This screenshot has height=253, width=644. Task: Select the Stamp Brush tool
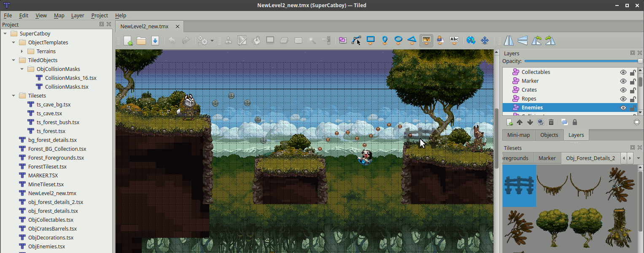tap(228, 40)
